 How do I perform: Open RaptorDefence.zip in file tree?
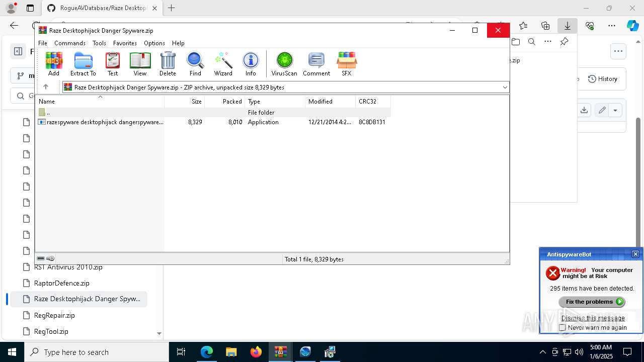pos(62,283)
